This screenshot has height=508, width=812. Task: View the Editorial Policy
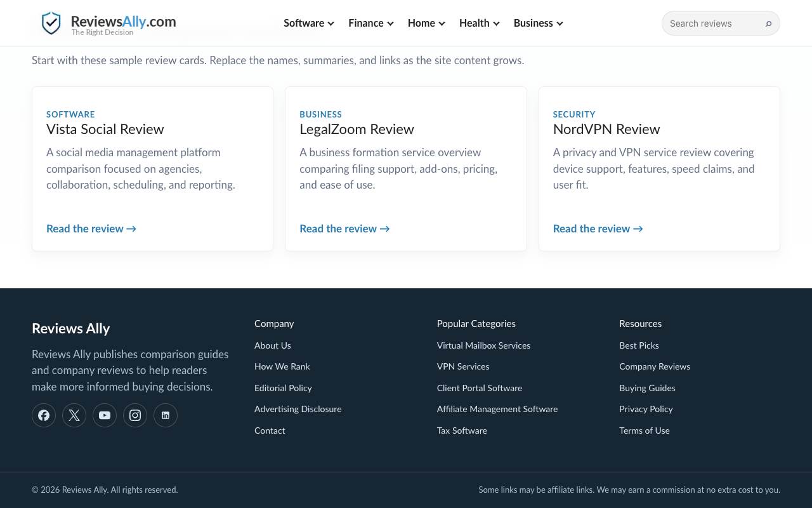pyautogui.click(x=283, y=388)
